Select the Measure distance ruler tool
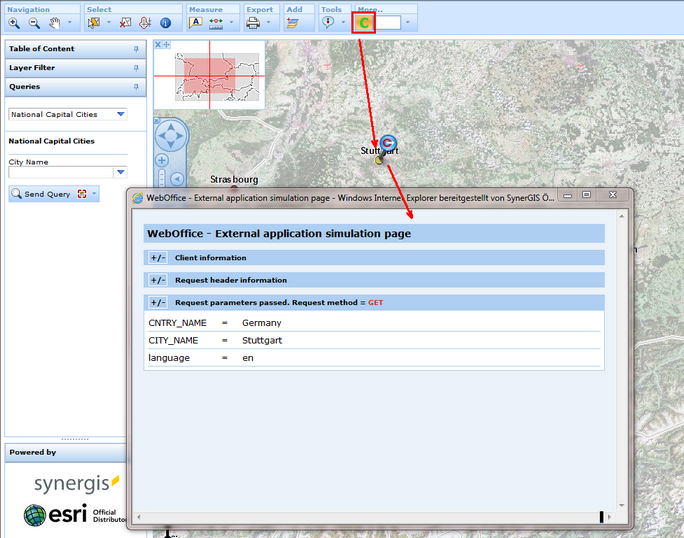The width and height of the screenshot is (684, 538). coord(216,24)
